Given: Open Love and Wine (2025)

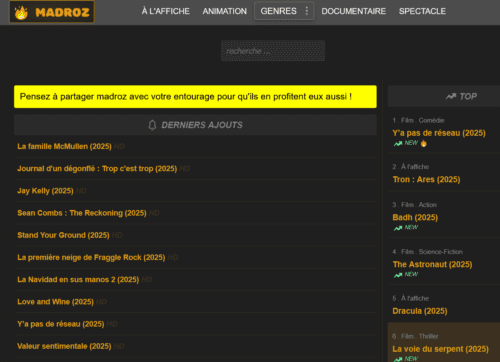Looking at the screenshot, I should 55,302.
